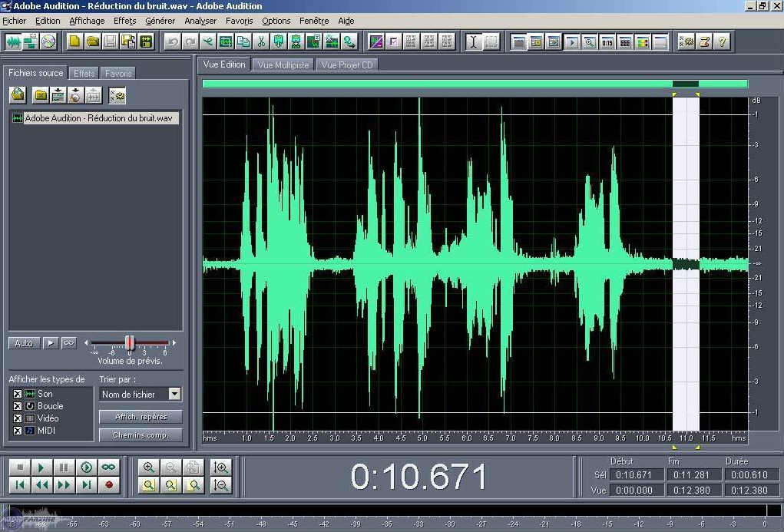The width and height of the screenshot is (784, 532).
Task: Open the Help question mark icon
Action: (722, 41)
